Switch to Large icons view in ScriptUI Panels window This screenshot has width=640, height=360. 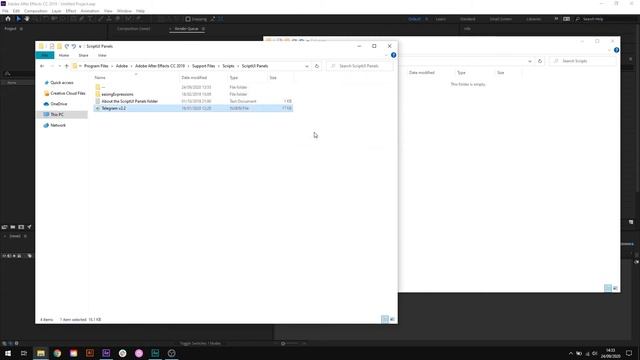tap(392, 319)
